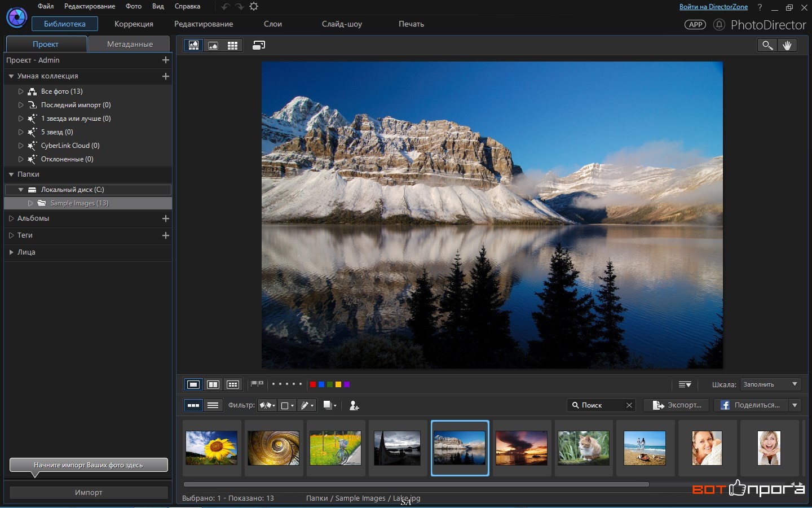
Task: Select the zoom magnifier tool
Action: pos(767,45)
